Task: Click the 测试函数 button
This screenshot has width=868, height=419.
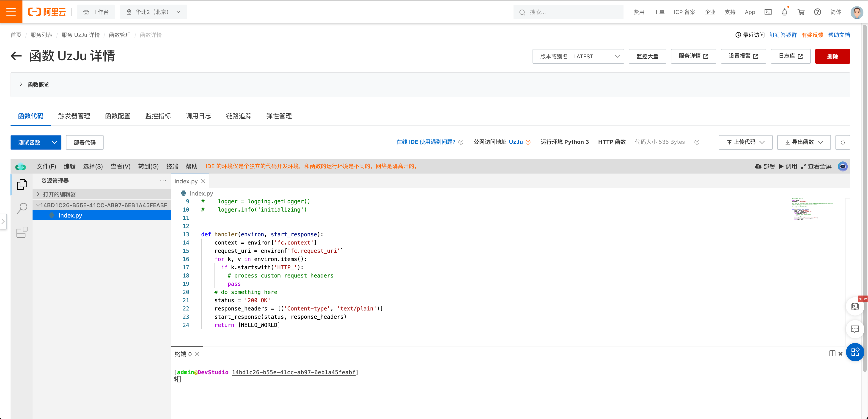Action: coord(29,142)
